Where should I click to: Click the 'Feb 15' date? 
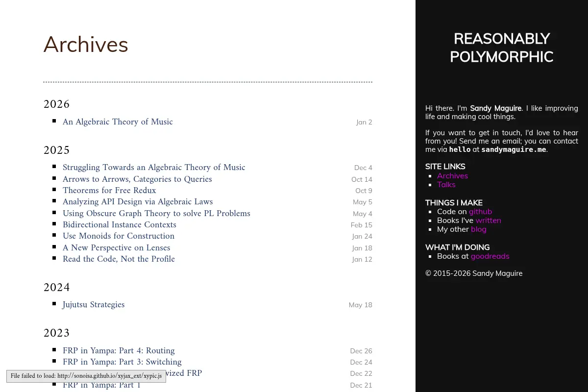[x=362, y=225]
